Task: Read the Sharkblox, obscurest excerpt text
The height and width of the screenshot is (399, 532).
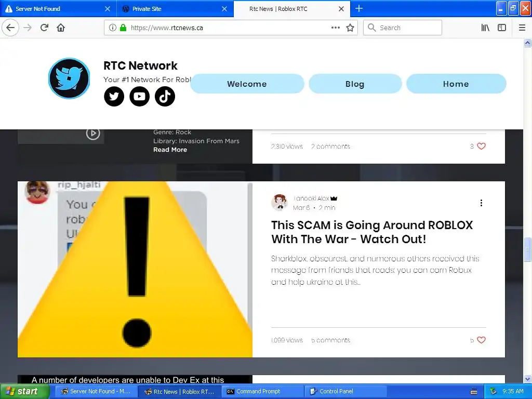Action: (x=375, y=270)
